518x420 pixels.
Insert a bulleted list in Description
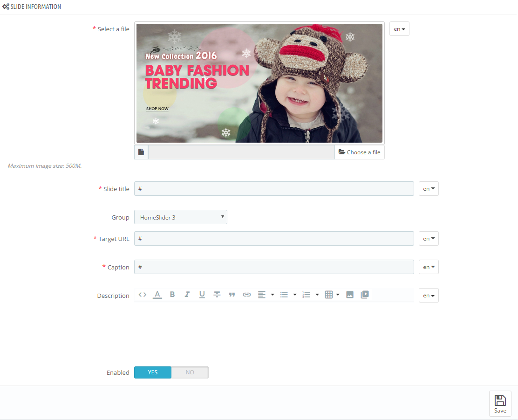coord(284,295)
